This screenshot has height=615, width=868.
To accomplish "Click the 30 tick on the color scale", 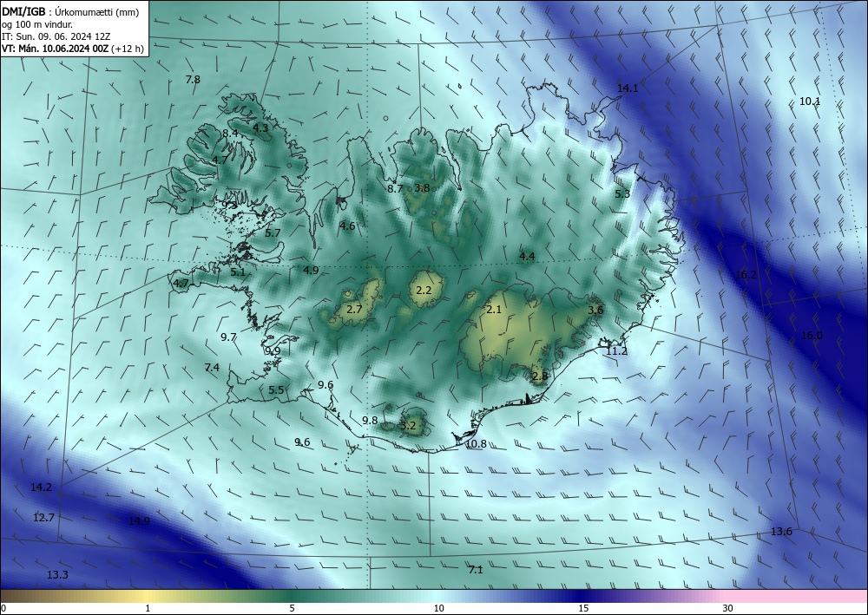I will [728, 609].
